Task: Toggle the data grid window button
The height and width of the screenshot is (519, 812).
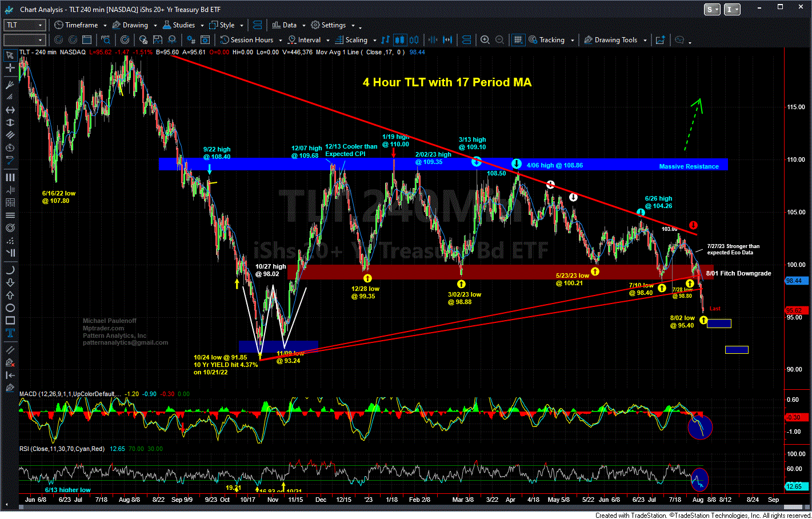Action: click(x=518, y=40)
